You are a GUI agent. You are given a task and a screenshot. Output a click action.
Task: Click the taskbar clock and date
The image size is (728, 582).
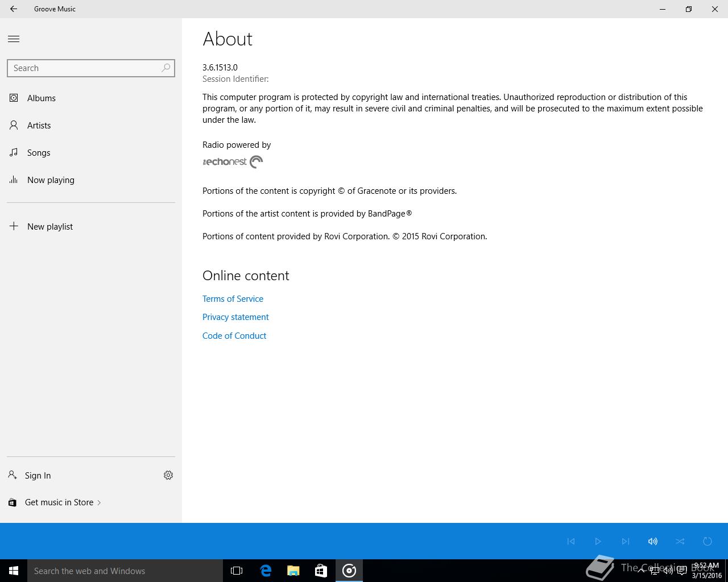[x=707, y=571]
